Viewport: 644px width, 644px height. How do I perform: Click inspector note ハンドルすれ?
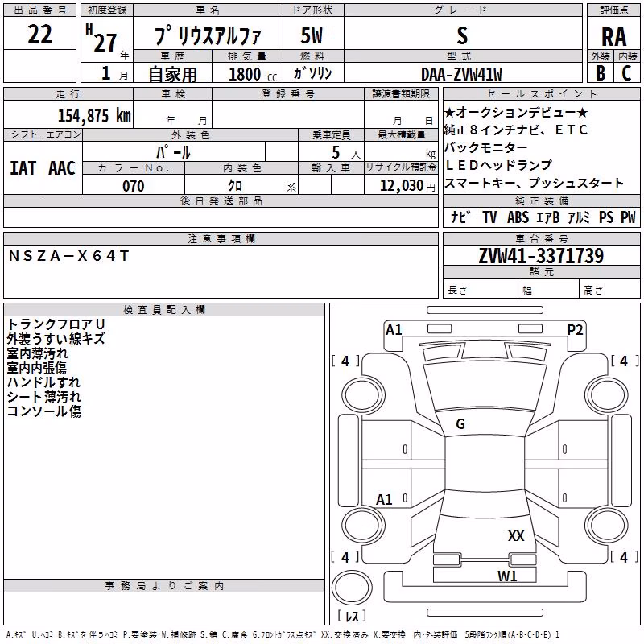coord(43,382)
